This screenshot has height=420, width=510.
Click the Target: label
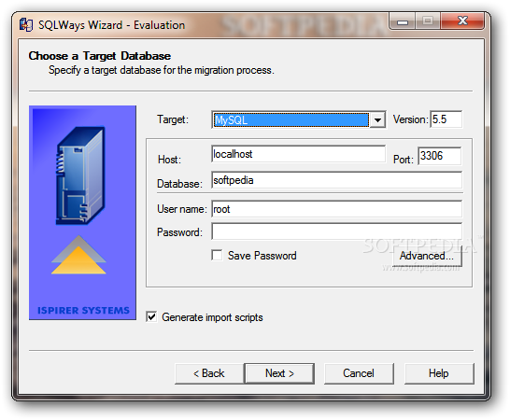[173, 119]
